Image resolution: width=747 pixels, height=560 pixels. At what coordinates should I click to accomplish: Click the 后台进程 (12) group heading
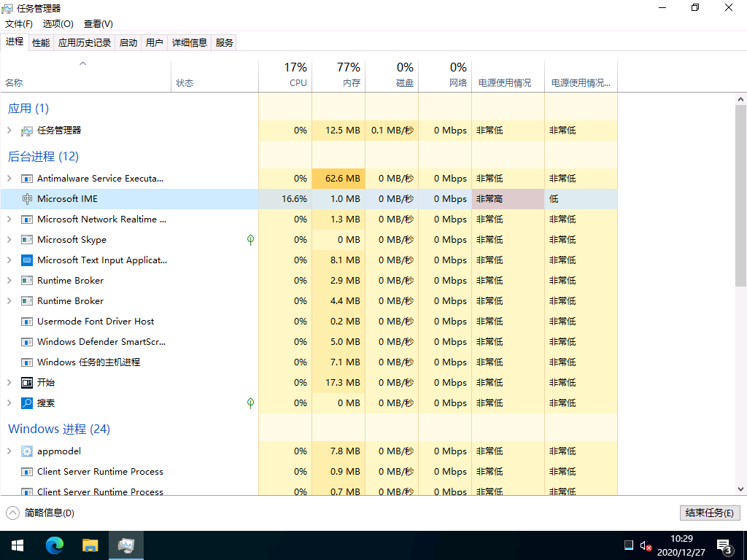pos(43,156)
